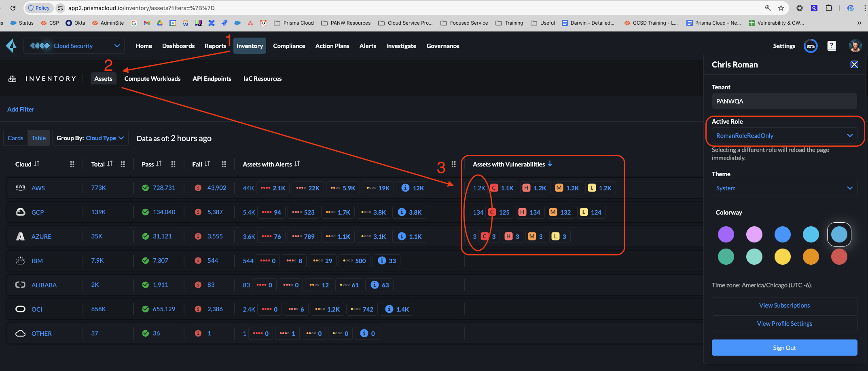This screenshot has width=868, height=371.
Task: Select the IaC Resources tab
Action: click(263, 78)
